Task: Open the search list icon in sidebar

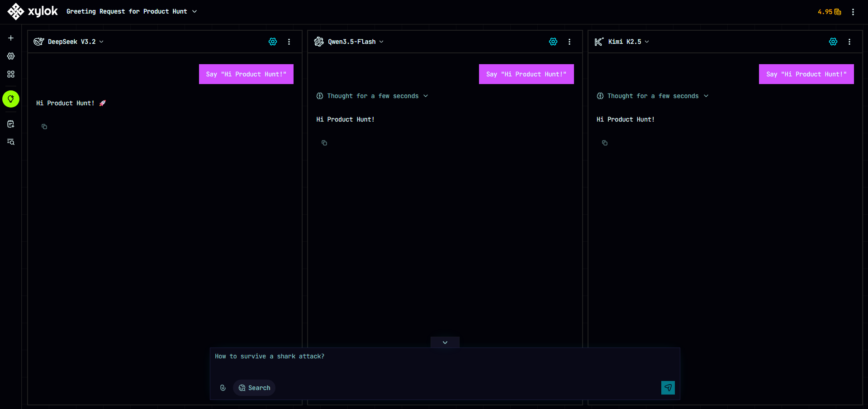Action: point(11,142)
